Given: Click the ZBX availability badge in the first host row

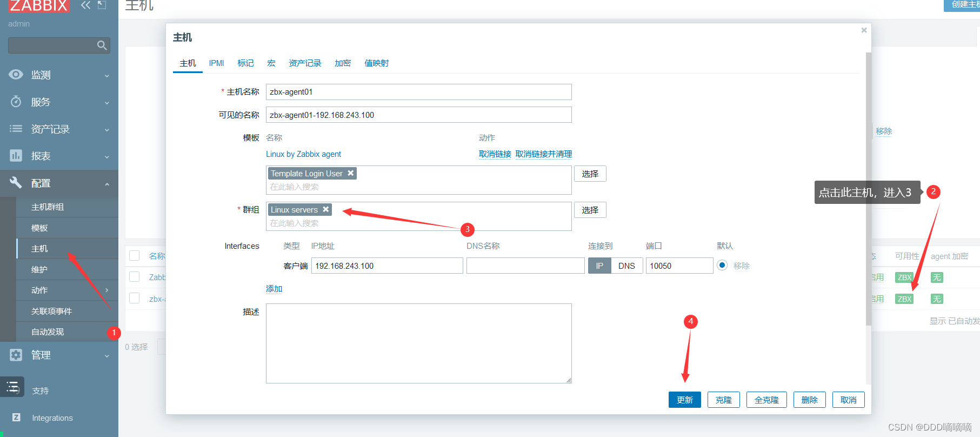Looking at the screenshot, I should pos(904,277).
